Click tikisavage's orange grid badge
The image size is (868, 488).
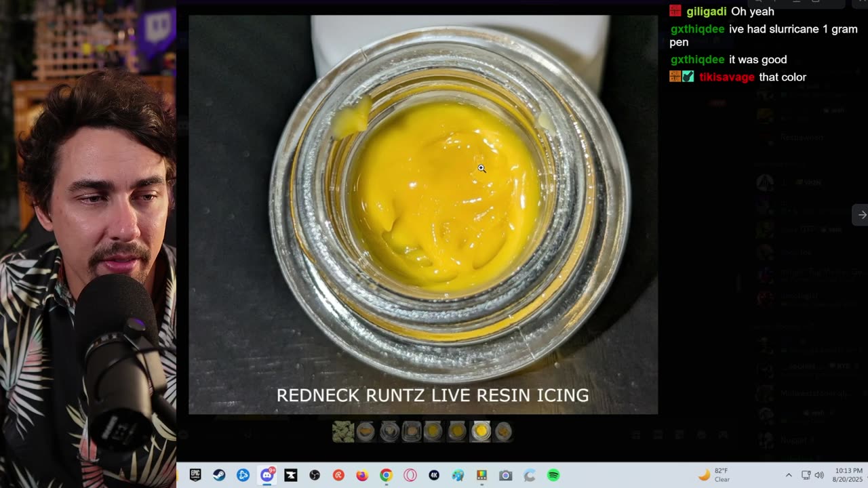[675, 77]
